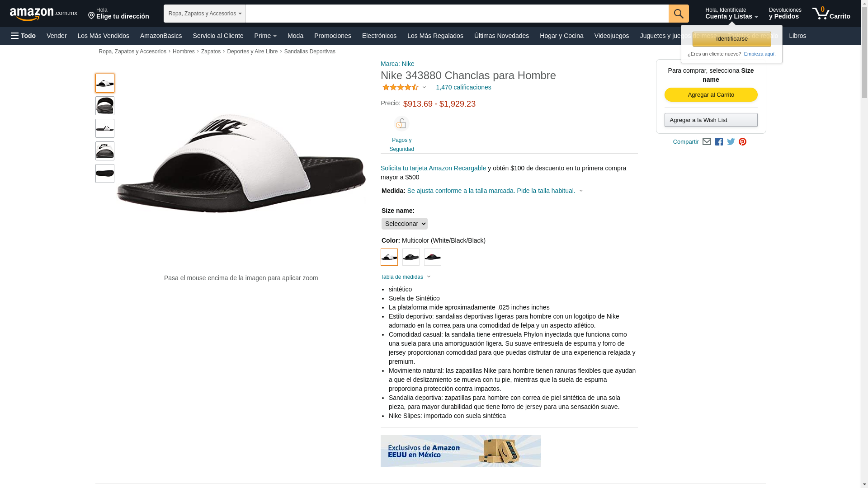Open the Promociones nav item

click(x=333, y=36)
